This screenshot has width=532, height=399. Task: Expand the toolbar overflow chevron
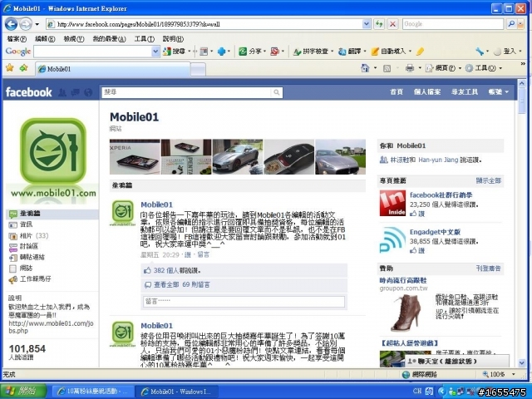tap(523, 64)
